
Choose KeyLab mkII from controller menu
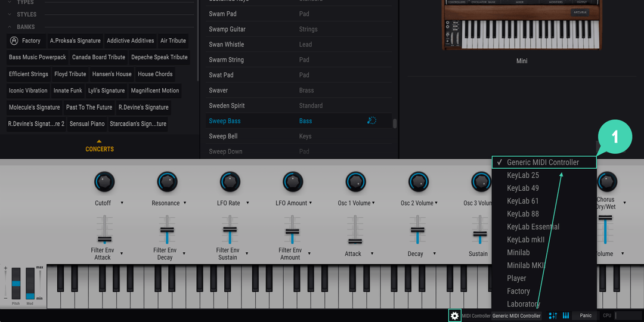click(x=544, y=240)
